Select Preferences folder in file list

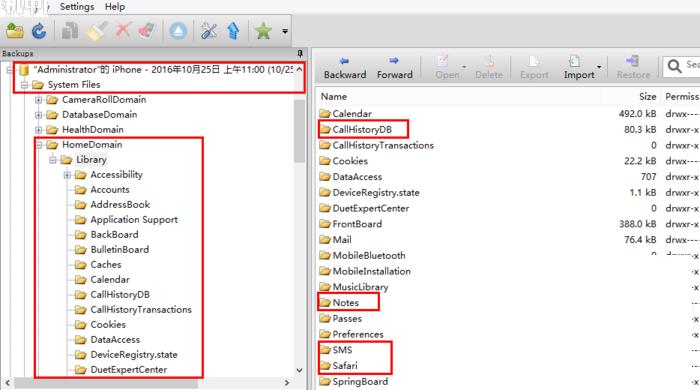(358, 334)
